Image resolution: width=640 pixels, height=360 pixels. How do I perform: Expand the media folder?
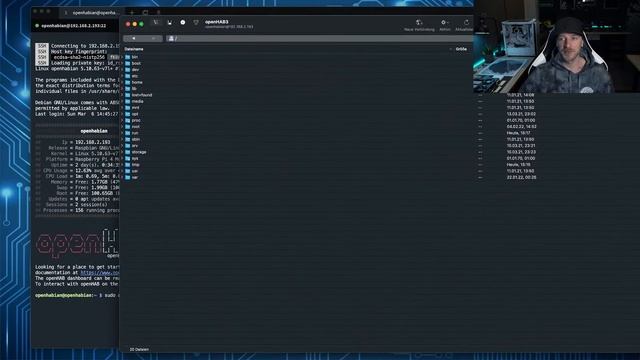[122, 101]
